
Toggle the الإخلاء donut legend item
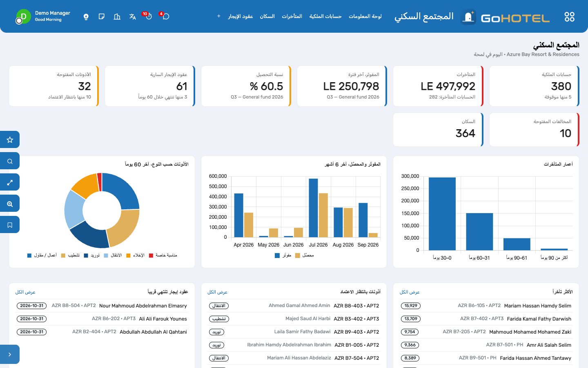click(x=136, y=255)
